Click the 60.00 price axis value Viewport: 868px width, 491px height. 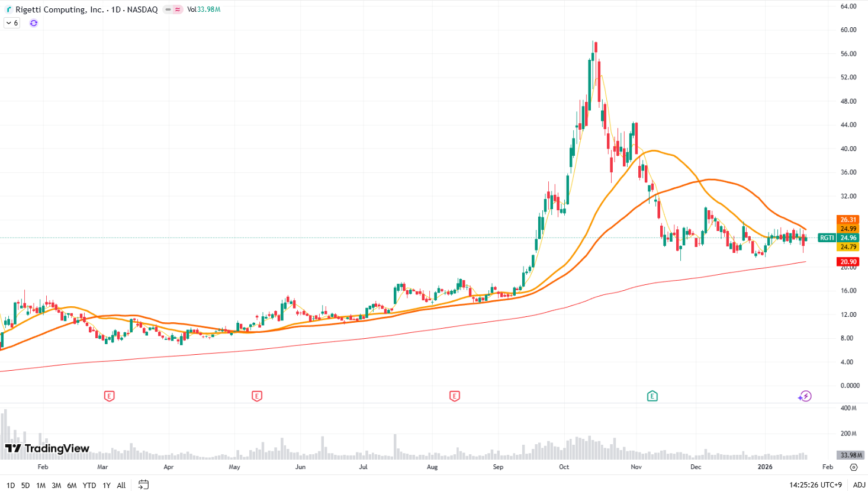click(x=848, y=30)
